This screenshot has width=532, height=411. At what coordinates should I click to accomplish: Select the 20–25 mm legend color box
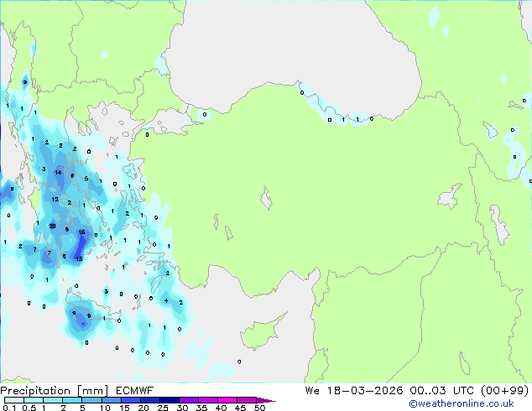(x=149, y=400)
